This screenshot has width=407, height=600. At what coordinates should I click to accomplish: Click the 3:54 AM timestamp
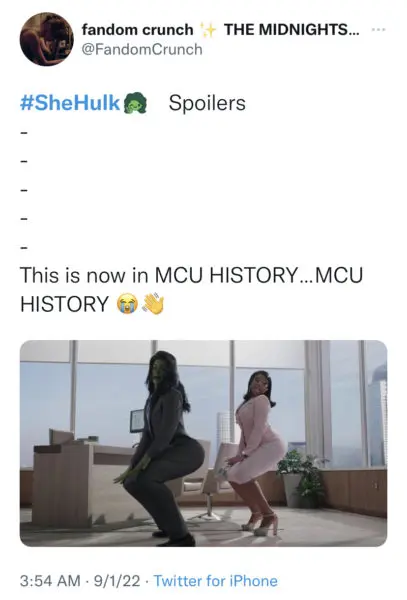coord(50,581)
